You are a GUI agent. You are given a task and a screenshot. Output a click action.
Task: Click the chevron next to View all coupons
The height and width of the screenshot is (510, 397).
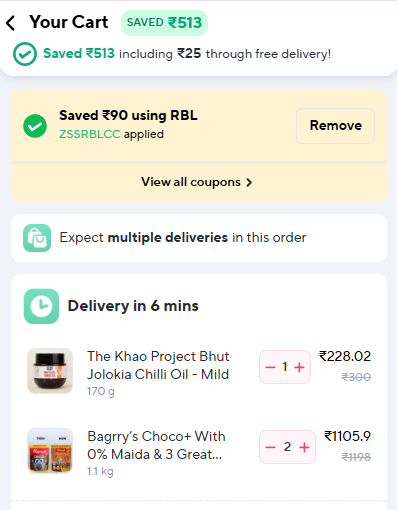tap(249, 183)
